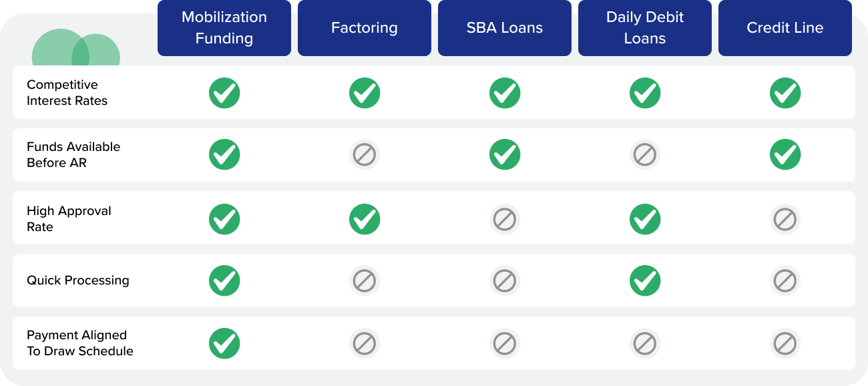Select the SBA Loans column header
868x386 pixels.
click(505, 28)
